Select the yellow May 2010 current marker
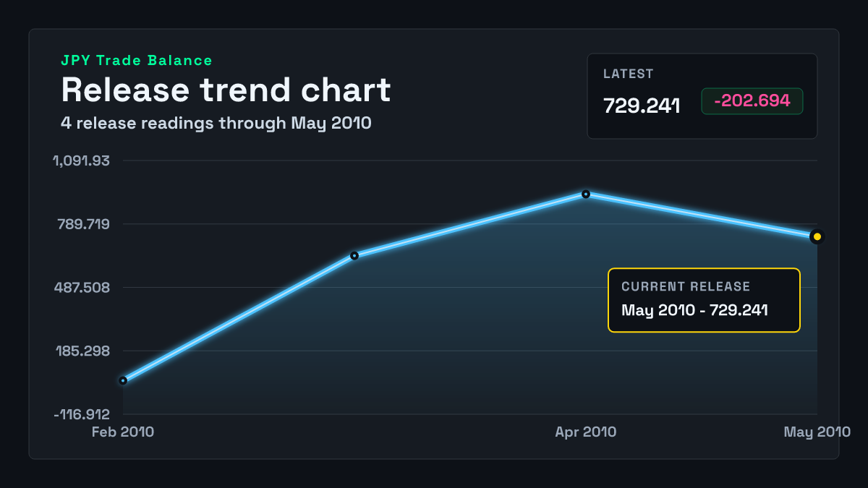Viewport: 868px width, 488px height. pyautogui.click(x=817, y=236)
